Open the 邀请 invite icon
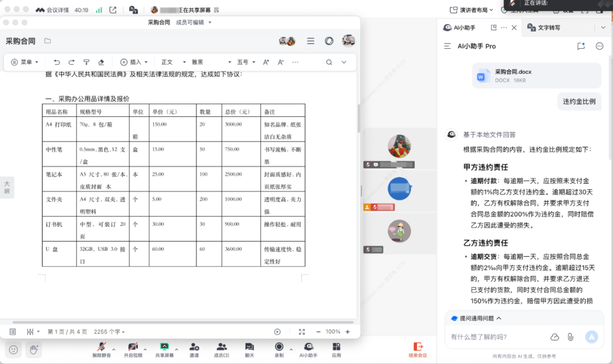The width and height of the screenshot is (613, 364). (x=194, y=349)
